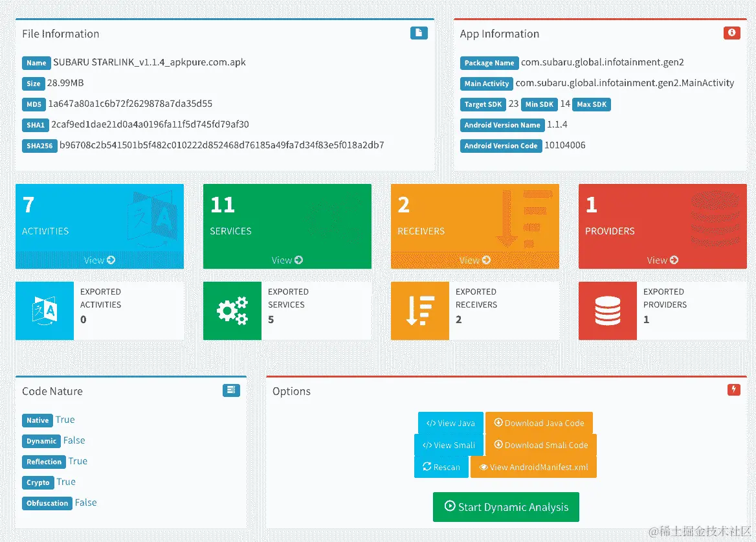Click the File Information document icon

click(x=419, y=33)
